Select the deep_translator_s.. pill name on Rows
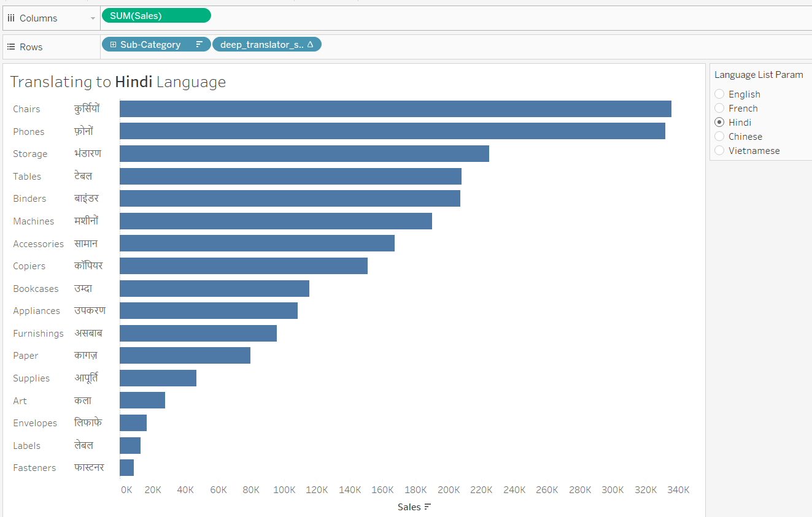Viewport: 812px width, 517px height. 262,45
